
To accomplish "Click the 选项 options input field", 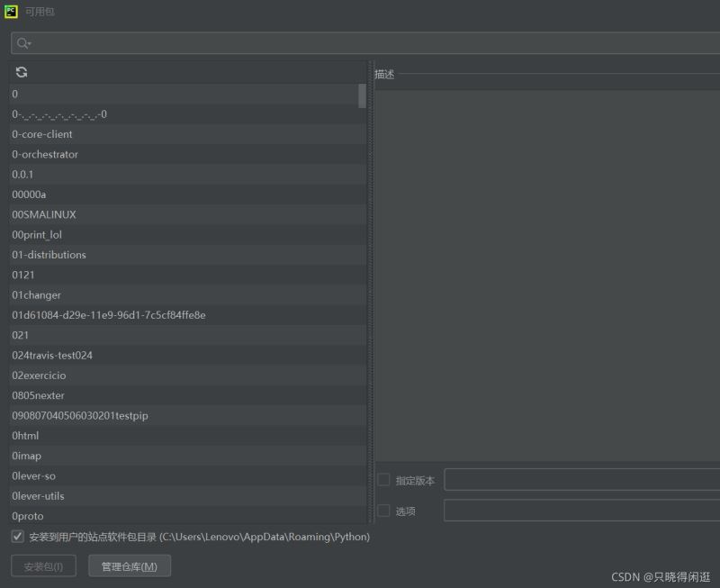I will (581, 510).
